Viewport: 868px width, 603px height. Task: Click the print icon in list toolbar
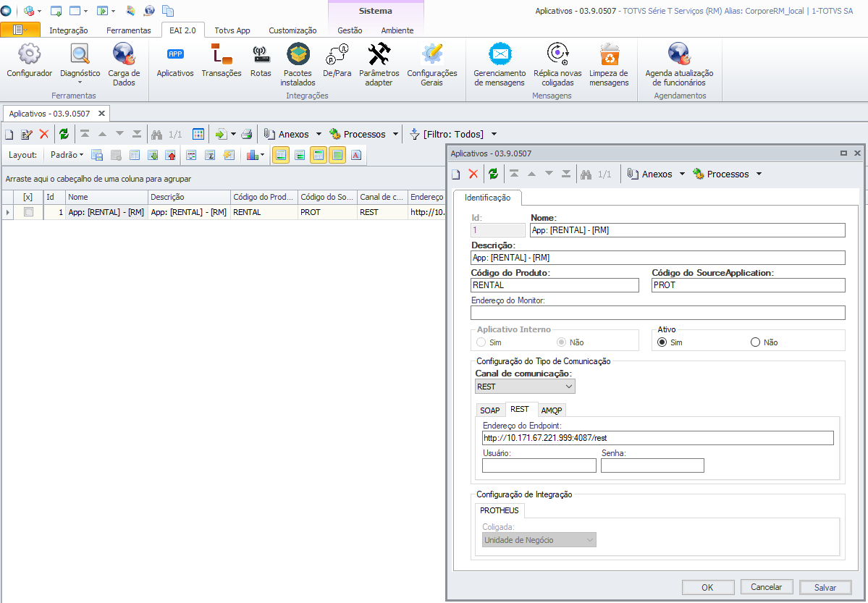[x=247, y=134]
